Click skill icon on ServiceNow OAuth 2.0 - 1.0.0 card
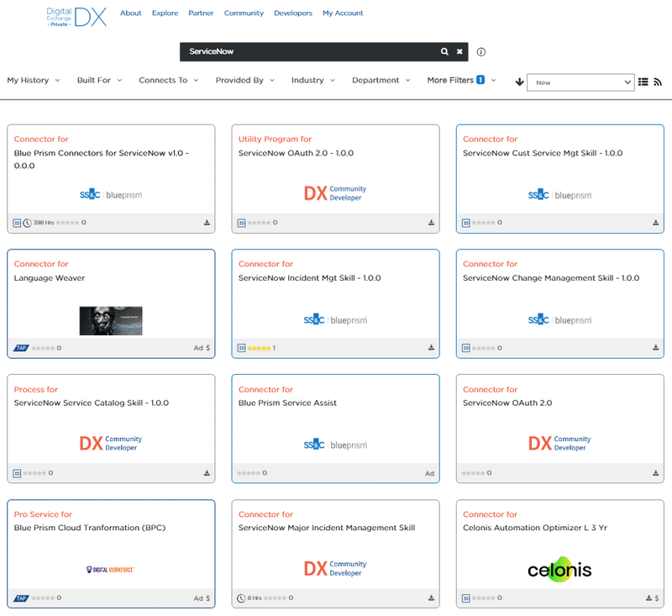 click(241, 223)
